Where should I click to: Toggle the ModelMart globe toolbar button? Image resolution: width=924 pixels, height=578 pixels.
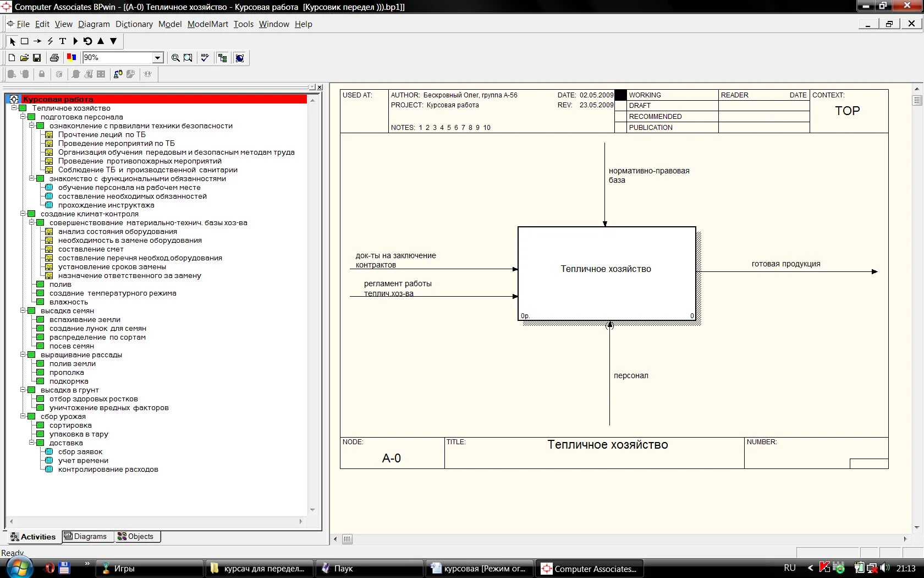(240, 58)
